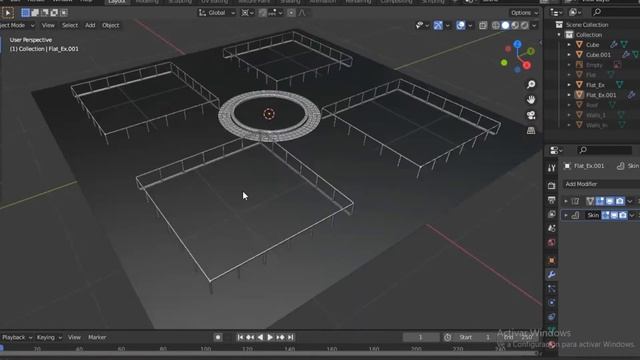Select Flat_Ex.001 in the outliner
Viewport: 640px width, 360px height.
(x=601, y=95)
